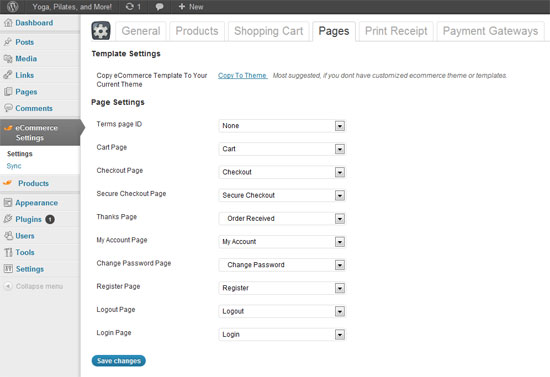Viewport: 550px width, 377px height.
Task: Click the Sync submenu link
Action: point(14,166)
